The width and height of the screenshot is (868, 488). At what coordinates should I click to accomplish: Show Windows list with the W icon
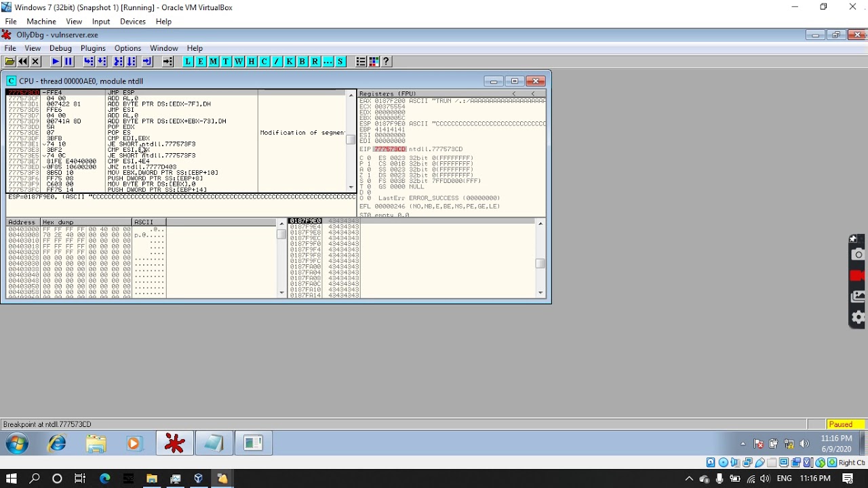(x=239, y=62)
